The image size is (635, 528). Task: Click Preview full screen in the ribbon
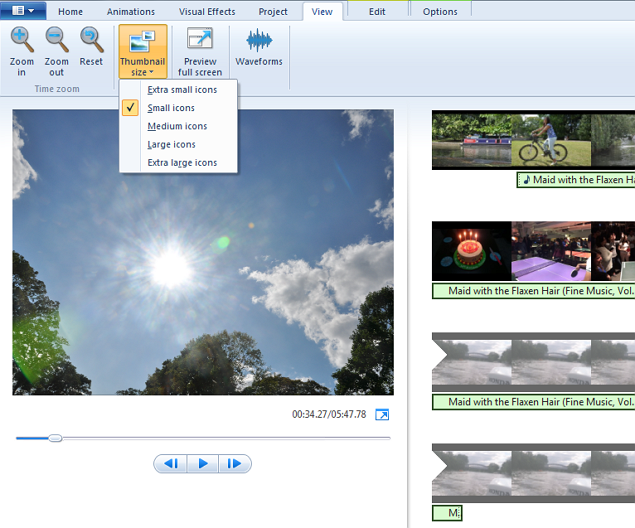200,51
